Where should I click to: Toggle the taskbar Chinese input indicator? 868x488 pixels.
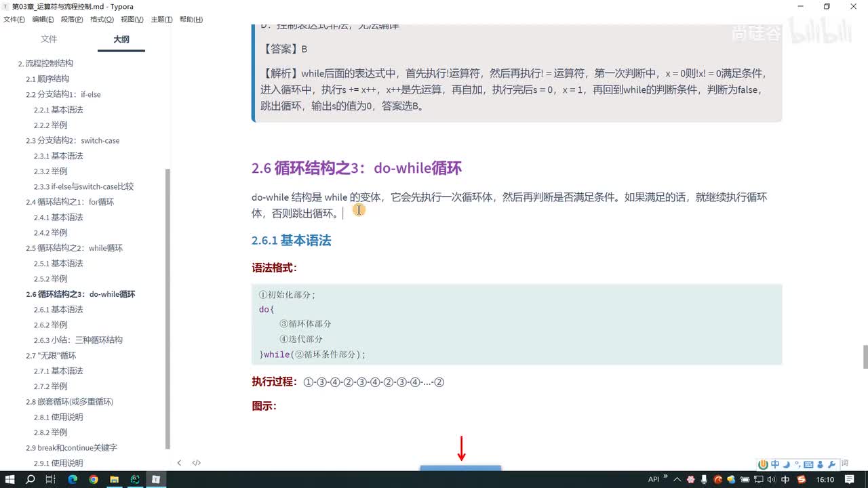pos(785,479)
